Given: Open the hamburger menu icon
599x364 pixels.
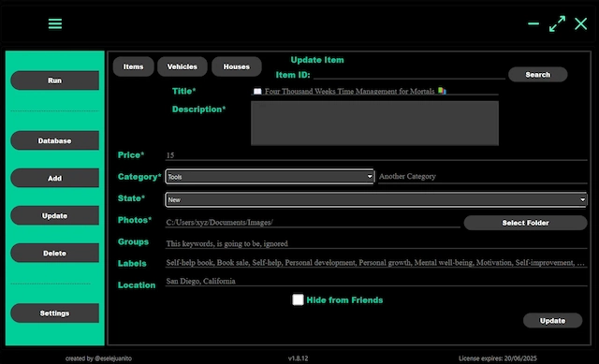Looking at the screenshot, I should 55,23.
